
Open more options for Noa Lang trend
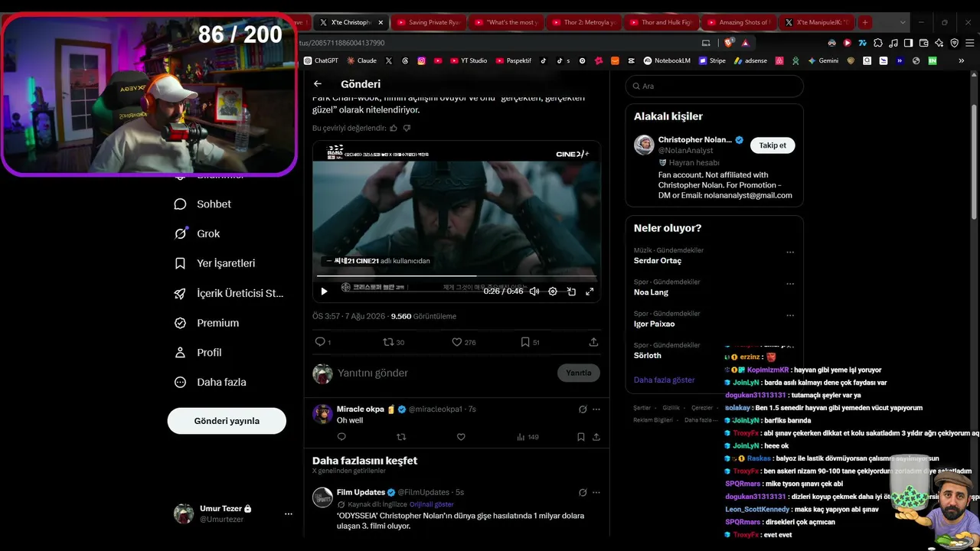point(790,284)
